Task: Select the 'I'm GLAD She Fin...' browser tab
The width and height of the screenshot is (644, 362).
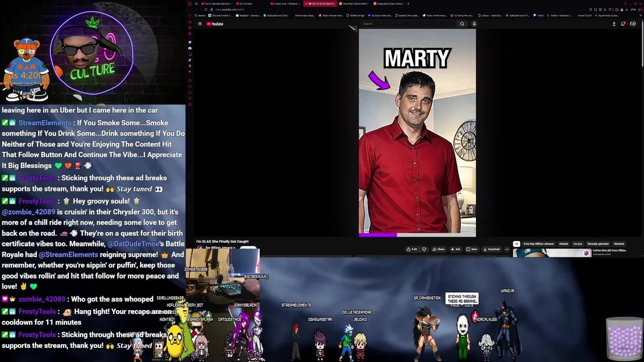Action: [320, 4]
